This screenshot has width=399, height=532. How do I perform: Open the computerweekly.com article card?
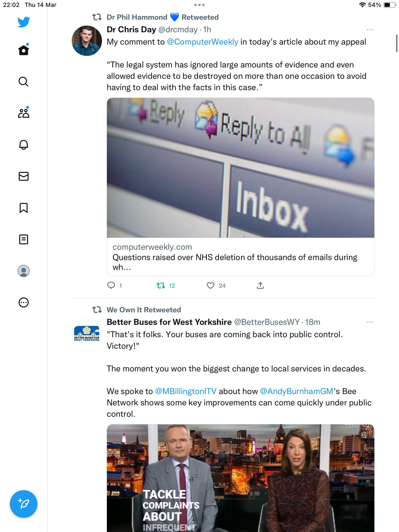241,187
